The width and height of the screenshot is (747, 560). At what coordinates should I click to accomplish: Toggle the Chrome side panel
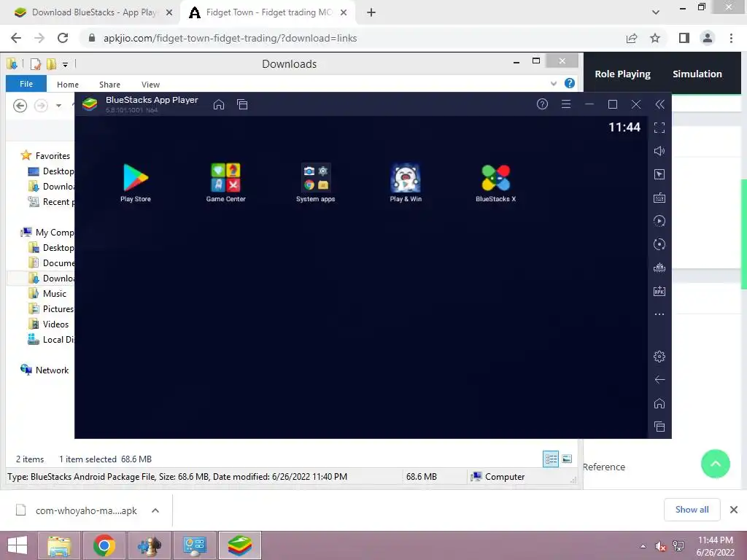(684, 38)
